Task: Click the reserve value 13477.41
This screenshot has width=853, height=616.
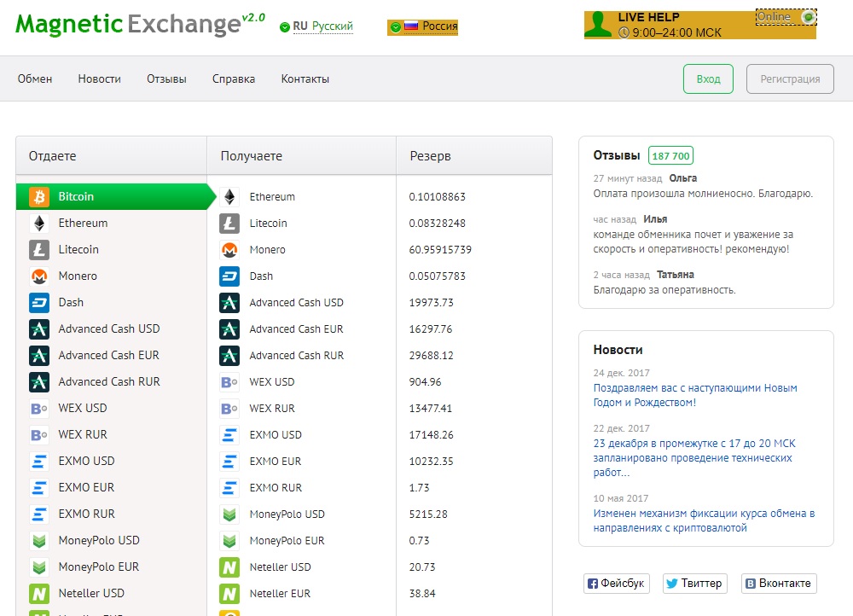Action: point(431,408)
